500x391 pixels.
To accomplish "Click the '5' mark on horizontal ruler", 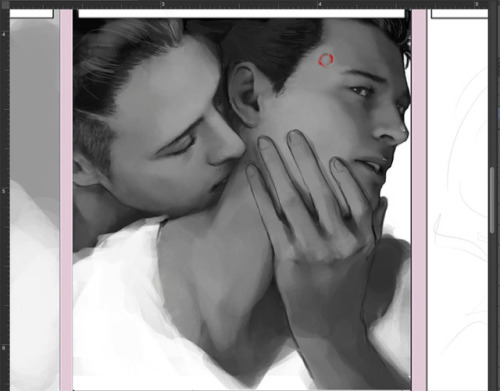I will 477,4.
